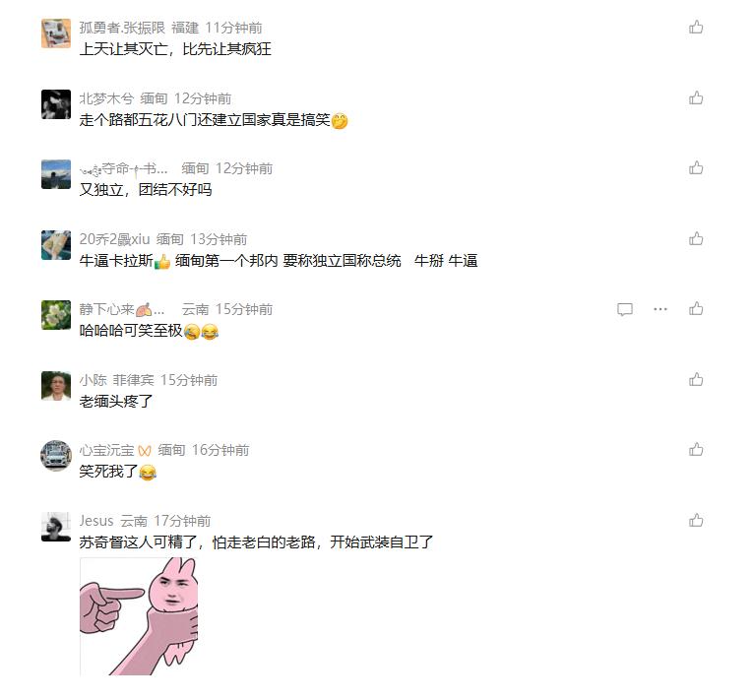
Task: Open more options on 静下心来 comment
Action: (x=660, y=309)
